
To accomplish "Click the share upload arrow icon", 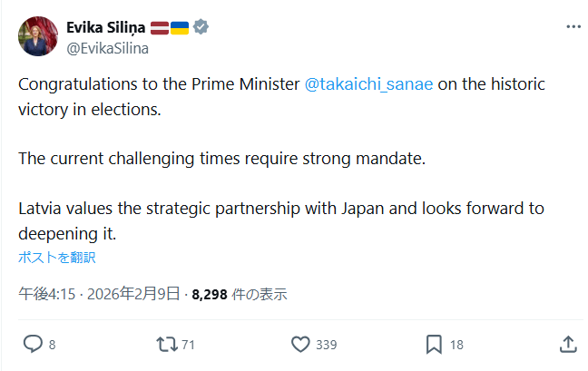I will 568,344.
